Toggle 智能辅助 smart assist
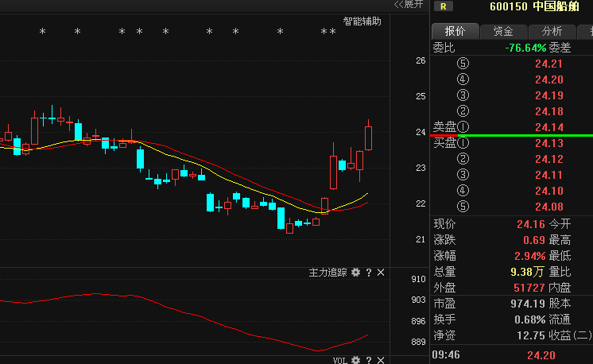Screen dimensions: 593x364 362,21
